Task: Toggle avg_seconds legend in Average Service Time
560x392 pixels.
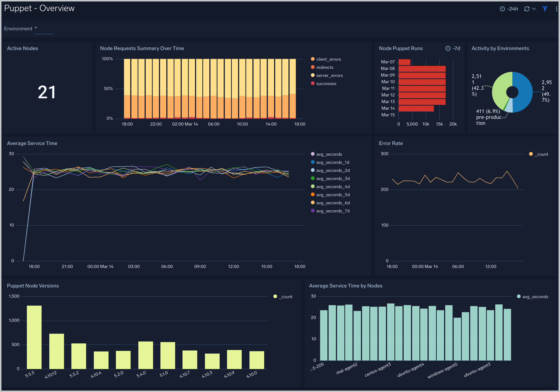Action: click(x=326, y=154)
